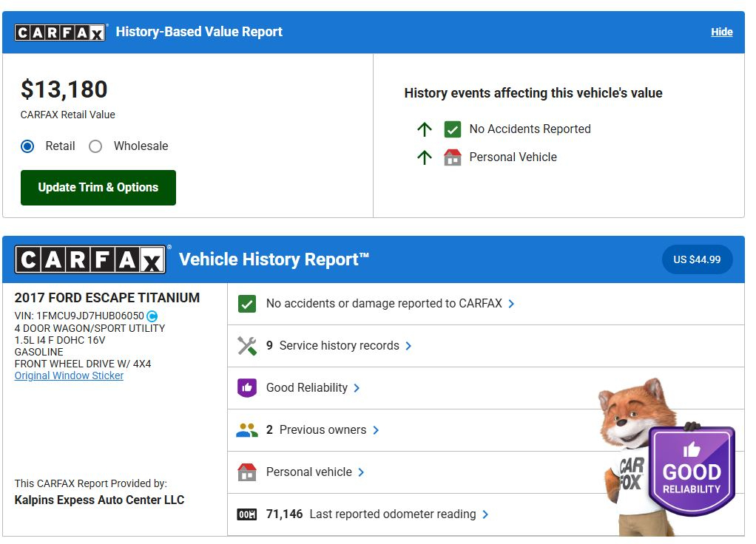The image size is (756, 544).
Task: Click green checkmark beside No Accidents Reported
Action: coord(452,129)
